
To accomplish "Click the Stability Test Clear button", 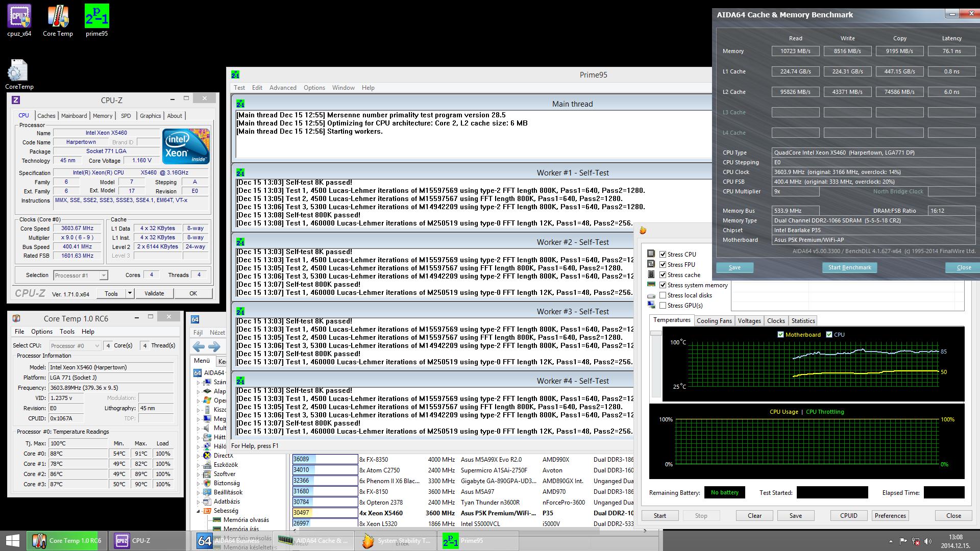I will (754, 516).
